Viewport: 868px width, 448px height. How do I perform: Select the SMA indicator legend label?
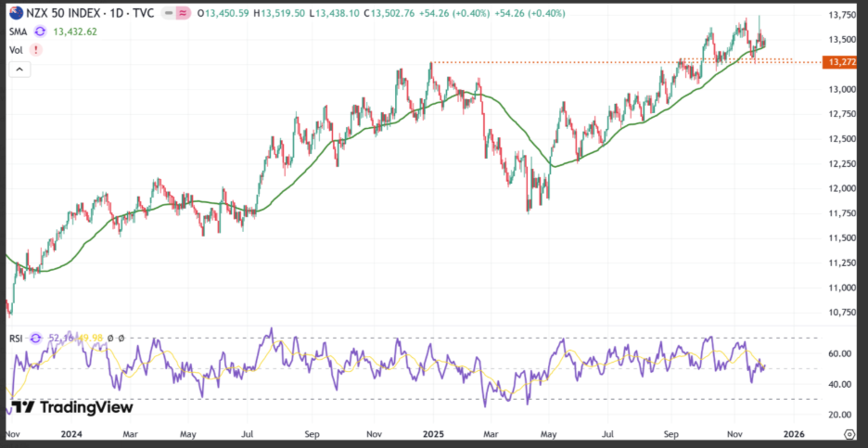pos(18,32)
